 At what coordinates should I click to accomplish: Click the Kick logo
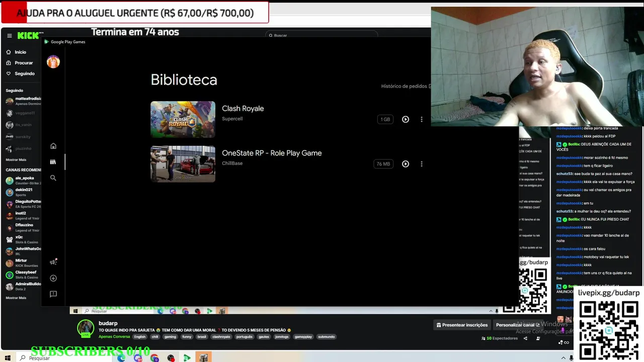point(28,36)
